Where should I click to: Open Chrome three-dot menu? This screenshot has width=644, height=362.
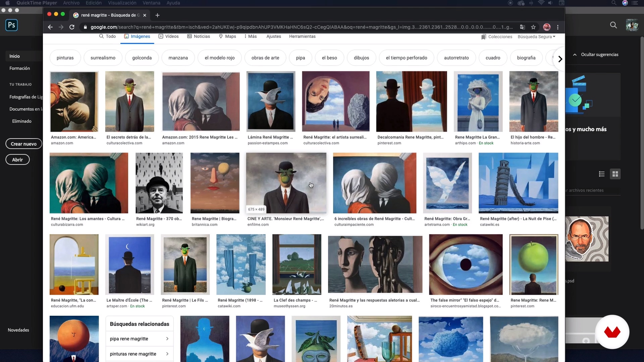point(558,27)
